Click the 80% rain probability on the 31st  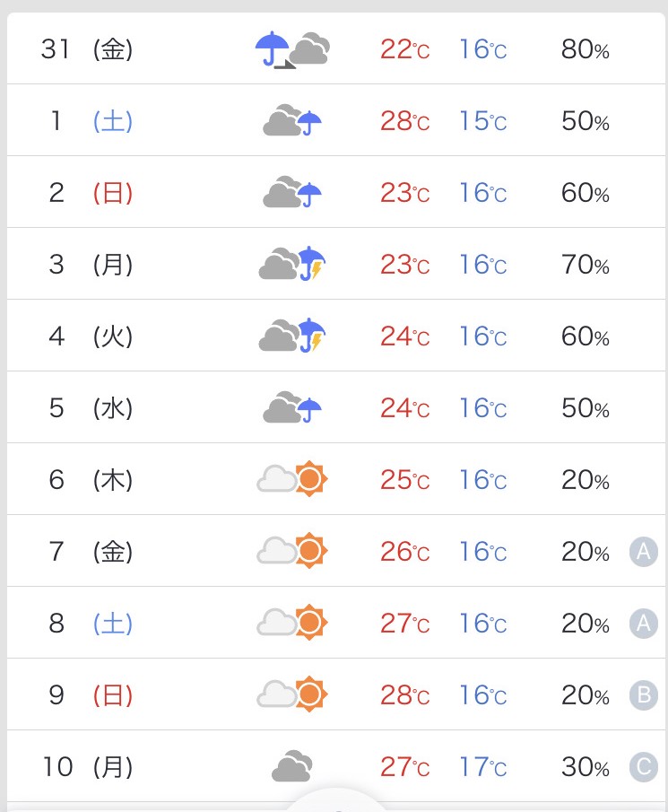pyautogui.click(x=586, y=49)
